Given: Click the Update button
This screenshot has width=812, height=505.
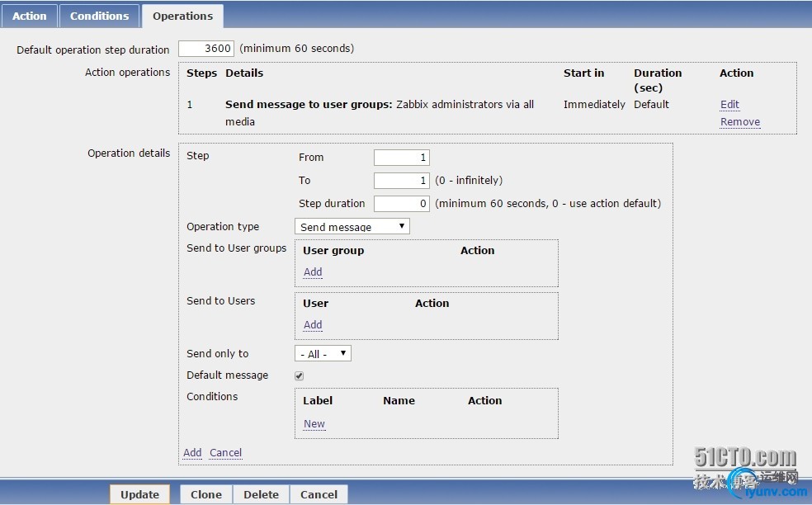Looking at the screenshot, I should (x=139, y=494).
